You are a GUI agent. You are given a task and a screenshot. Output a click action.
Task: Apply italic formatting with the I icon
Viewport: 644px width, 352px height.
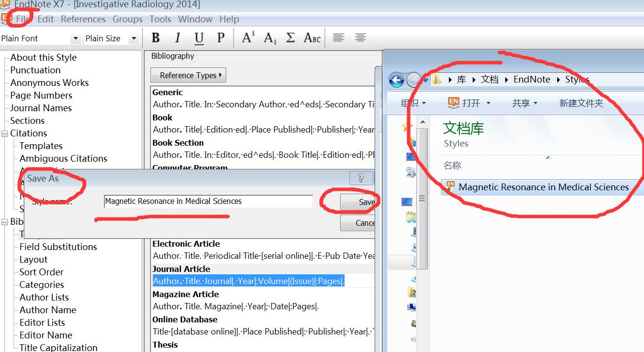coord(178,38)
